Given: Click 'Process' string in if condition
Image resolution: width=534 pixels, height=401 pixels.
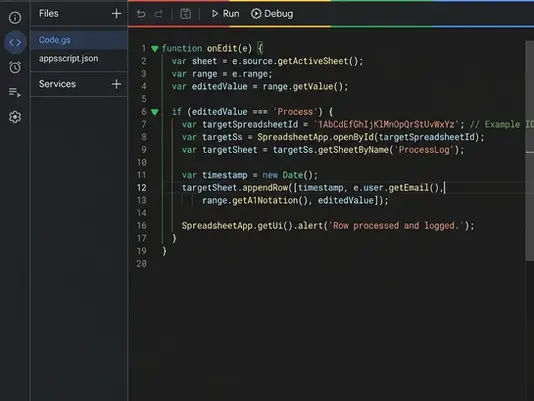Looking at the screenshot, I should click(x=295, y=112).
